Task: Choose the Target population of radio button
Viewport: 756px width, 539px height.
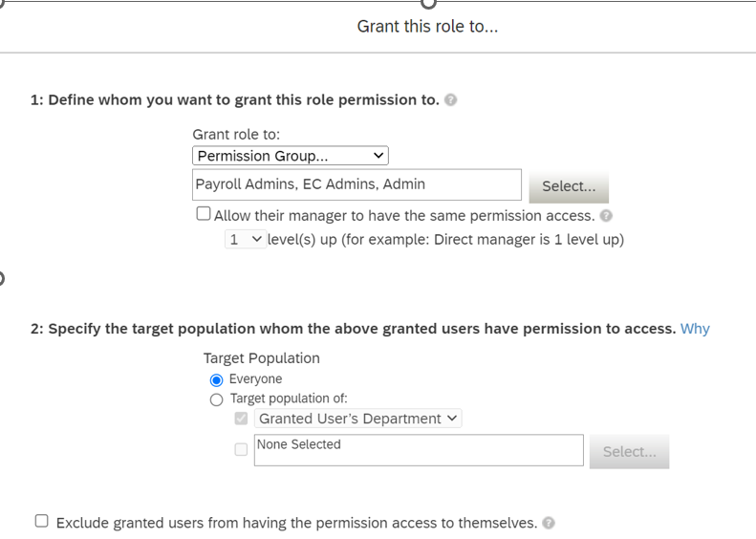Action: [217, 399]
